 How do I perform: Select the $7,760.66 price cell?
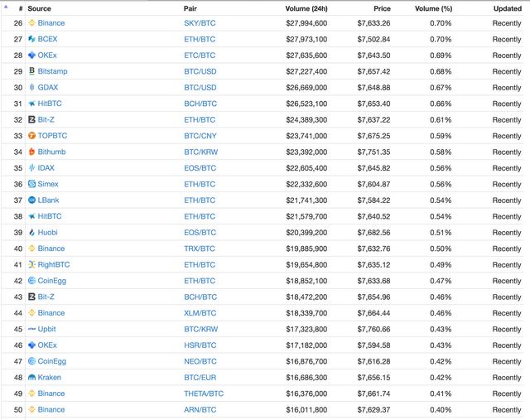[373, 329]
